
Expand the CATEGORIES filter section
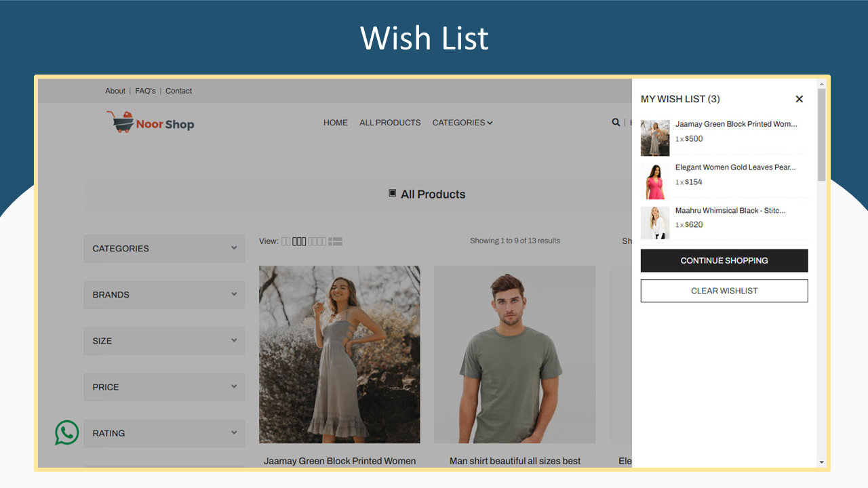point(164,248)
